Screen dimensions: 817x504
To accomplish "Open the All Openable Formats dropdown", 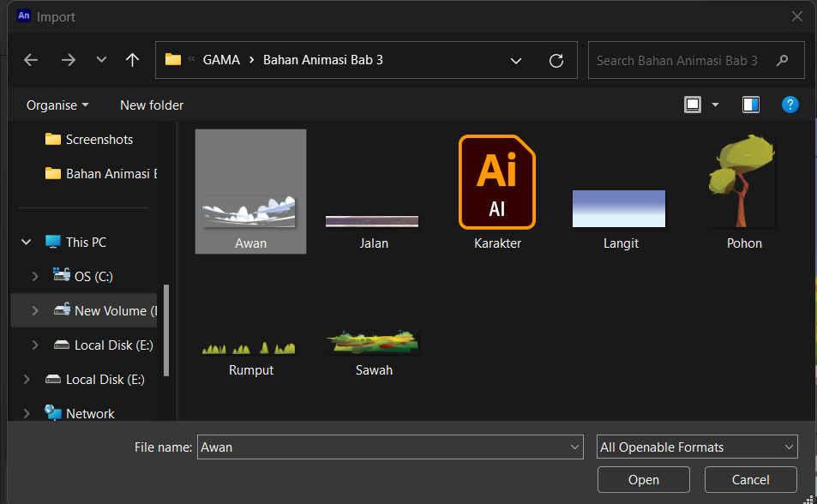I will [x=697, y=447].
